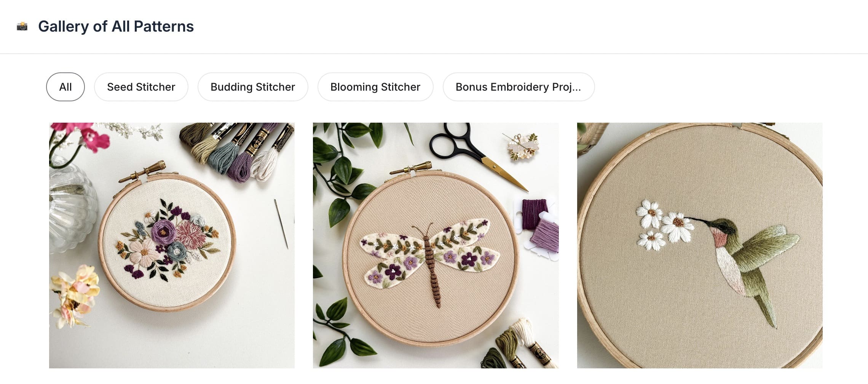The width and height of the screenshot is (868, 384).
Task: Show Budding Stitcher patterns
Action: tap(253, 87)
